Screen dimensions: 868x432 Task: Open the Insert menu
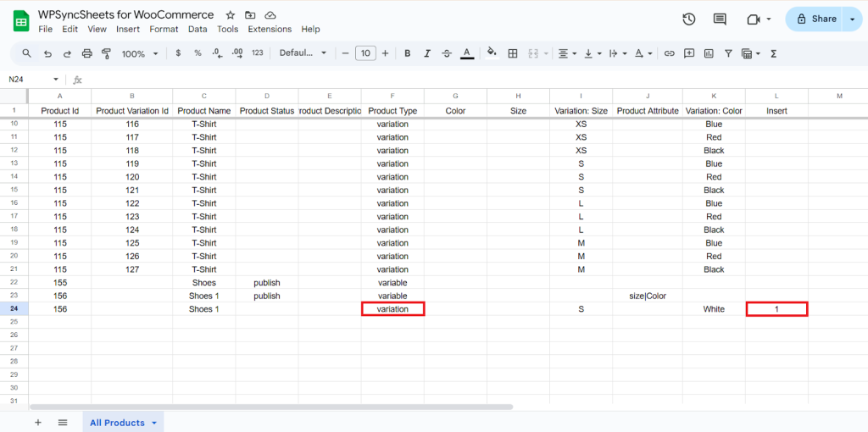tap(128, 30)
